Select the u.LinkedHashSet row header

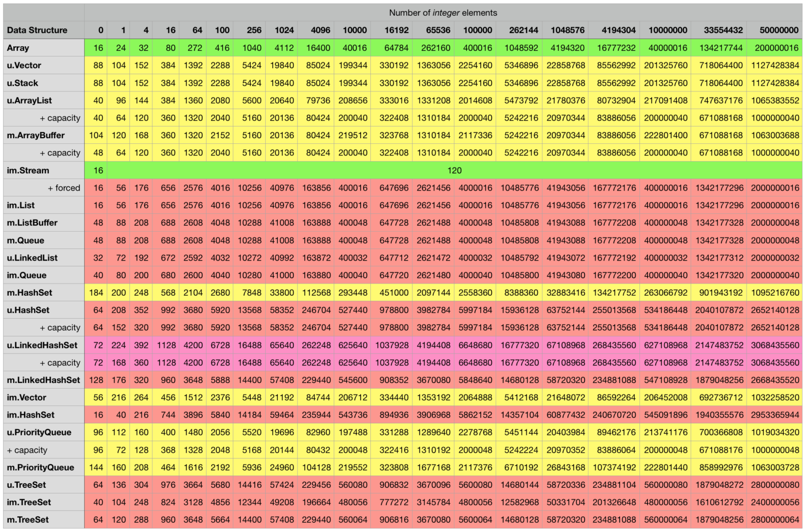36,345
